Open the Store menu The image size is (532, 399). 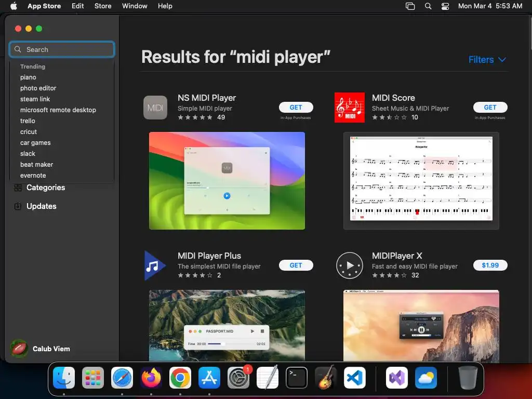103,6
